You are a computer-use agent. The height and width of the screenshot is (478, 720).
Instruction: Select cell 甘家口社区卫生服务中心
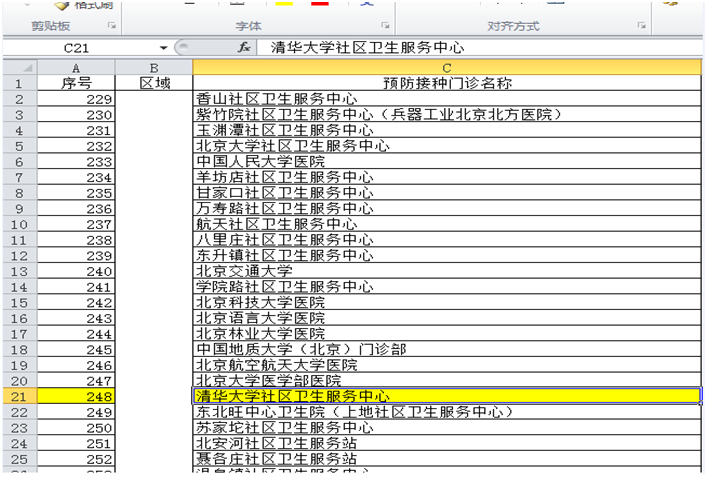pos(447,193)
